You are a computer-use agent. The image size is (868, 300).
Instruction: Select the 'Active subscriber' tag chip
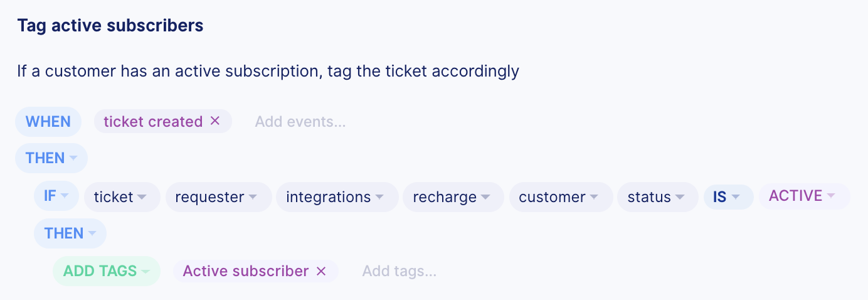(246, 271)
